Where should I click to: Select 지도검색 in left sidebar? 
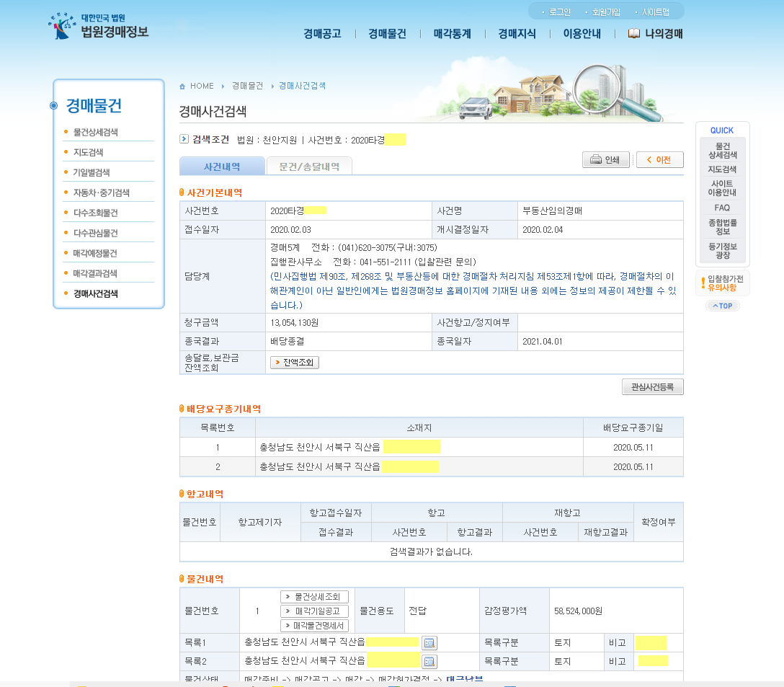88,152
